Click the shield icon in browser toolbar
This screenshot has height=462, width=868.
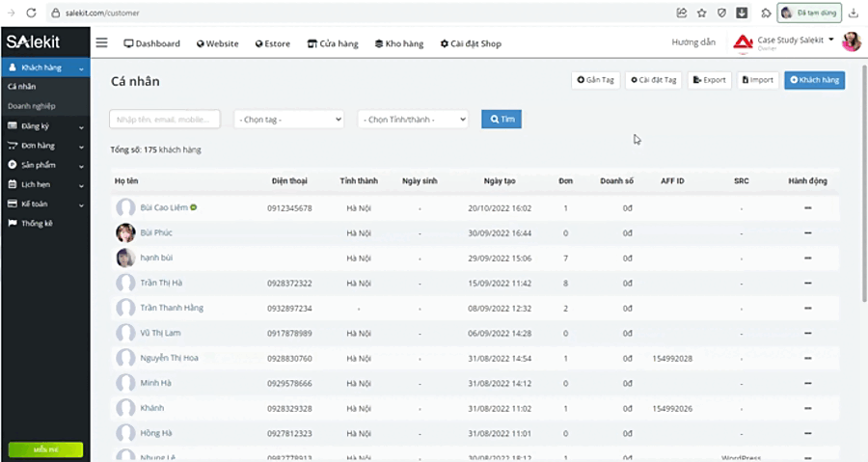pos(721,13)
